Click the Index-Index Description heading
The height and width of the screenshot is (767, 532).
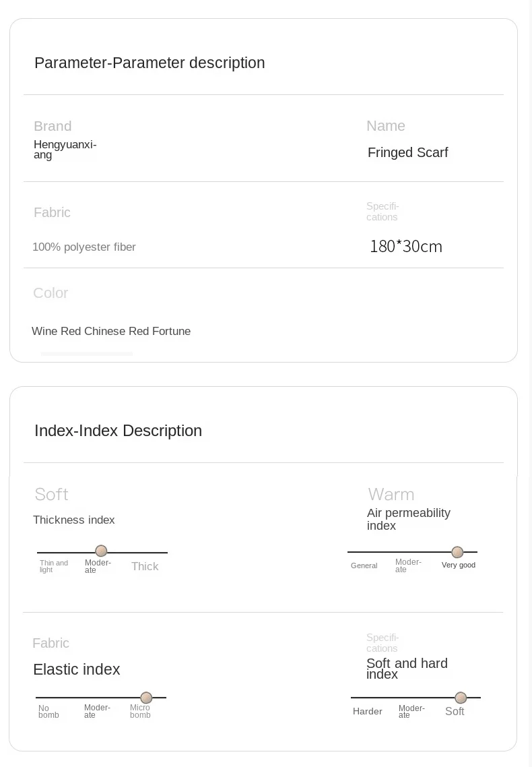[x=119, y=431]
